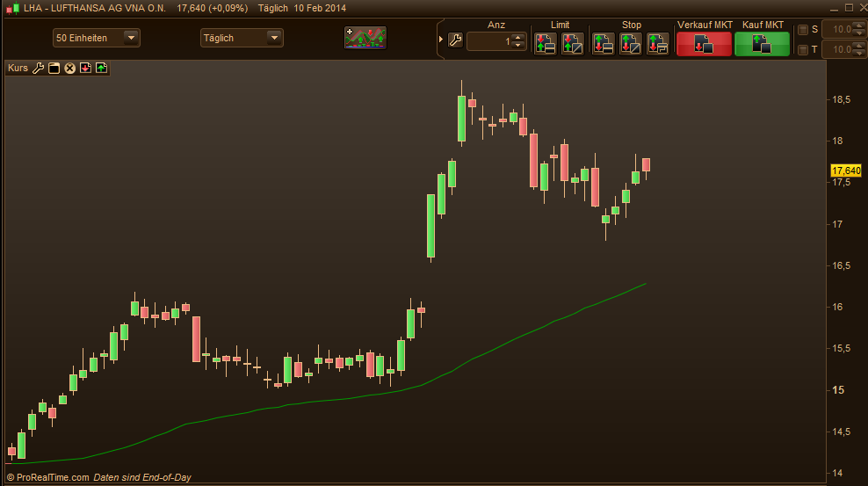Place third Stop order icon
This screenshot has height=486, width=868.
click(x=658, y=44)
